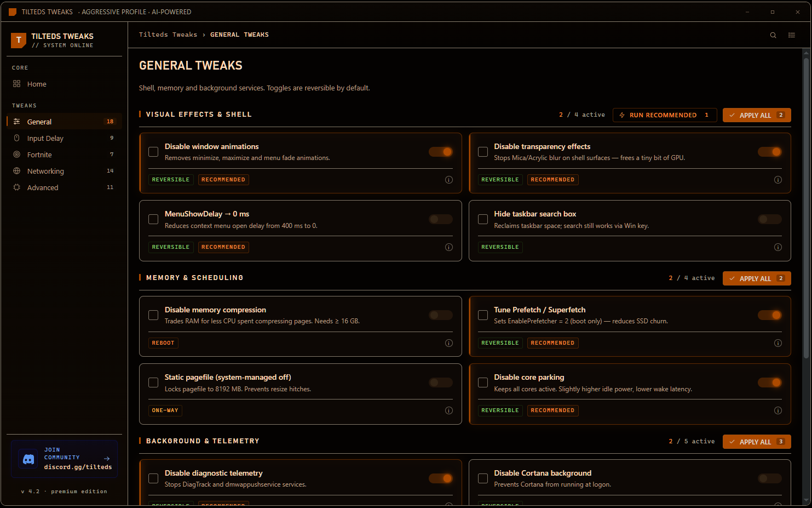812x508 pixels.
Task: Go to Home in sidebar
Action: [x=64, y=84]
